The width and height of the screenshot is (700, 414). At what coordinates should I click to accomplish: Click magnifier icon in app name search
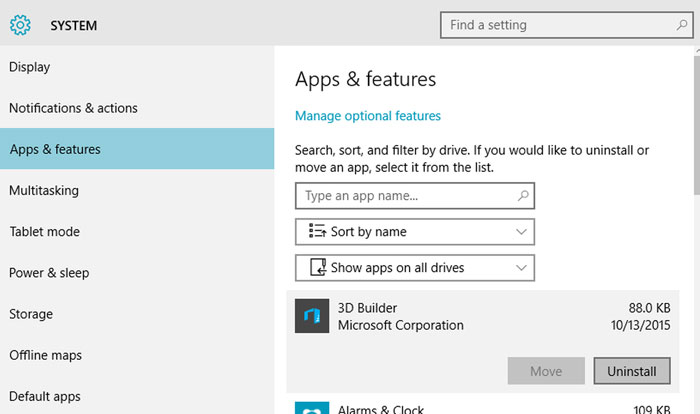(523, 196)
